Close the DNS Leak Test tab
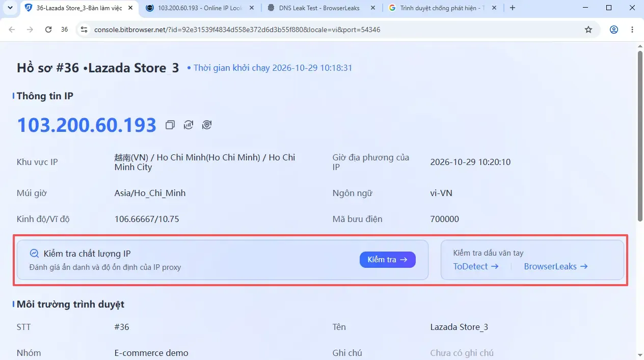644x360 pixels. [x=373, y=8]
